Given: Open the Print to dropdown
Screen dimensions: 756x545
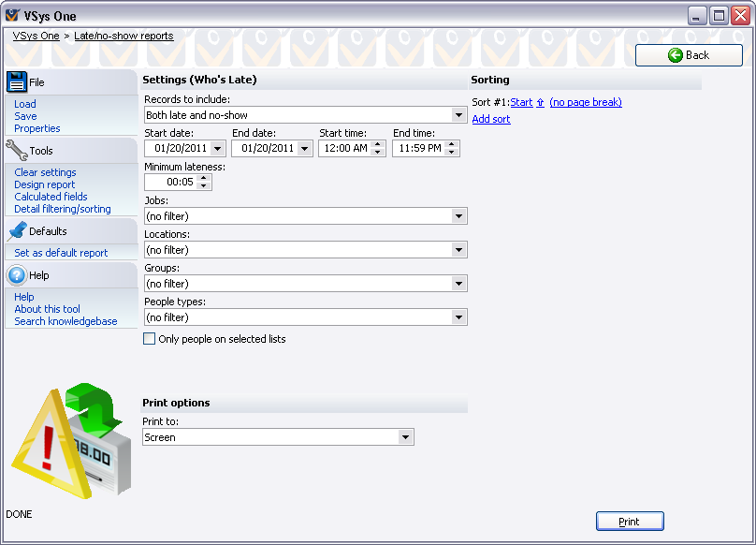Looking at the screenshot, I should tap(405, 437).
